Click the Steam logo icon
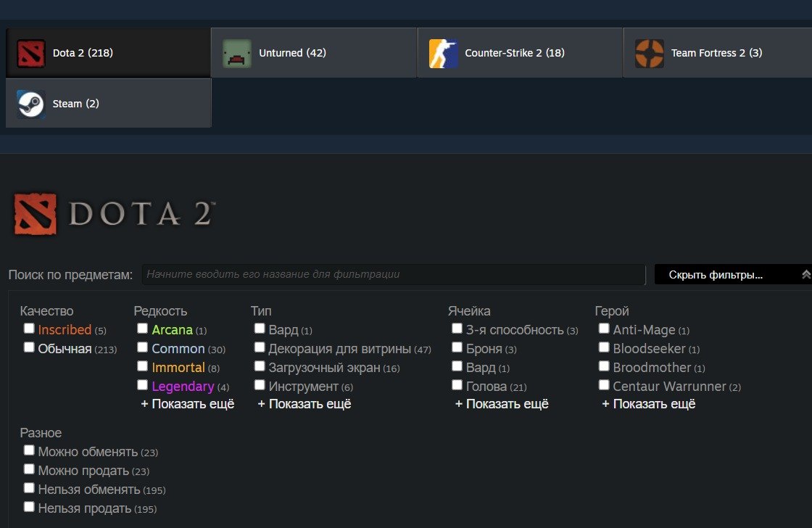Viewport: 812px width, 528px height. click(x=30, y=104)
